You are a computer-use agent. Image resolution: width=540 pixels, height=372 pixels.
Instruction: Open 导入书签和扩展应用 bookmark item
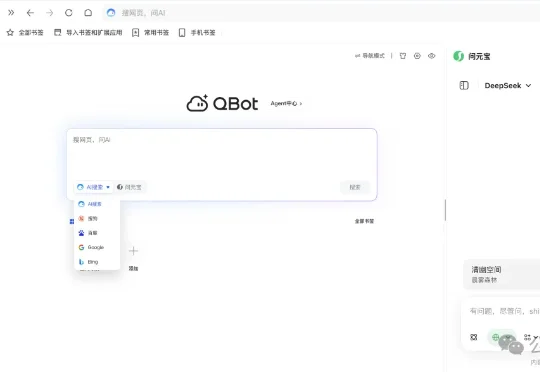pos(88,32)
